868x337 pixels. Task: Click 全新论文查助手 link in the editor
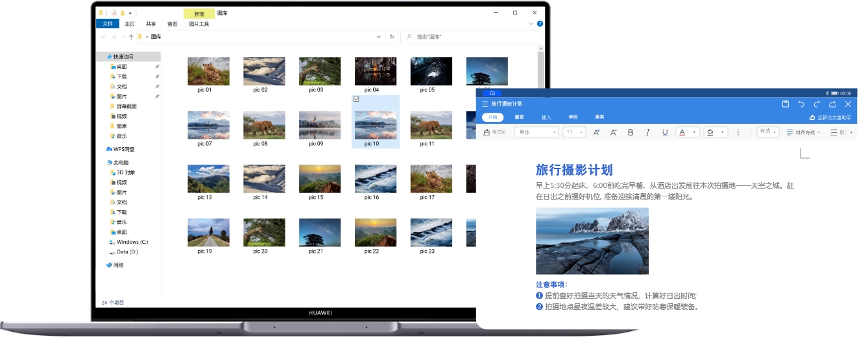[830, 118]
